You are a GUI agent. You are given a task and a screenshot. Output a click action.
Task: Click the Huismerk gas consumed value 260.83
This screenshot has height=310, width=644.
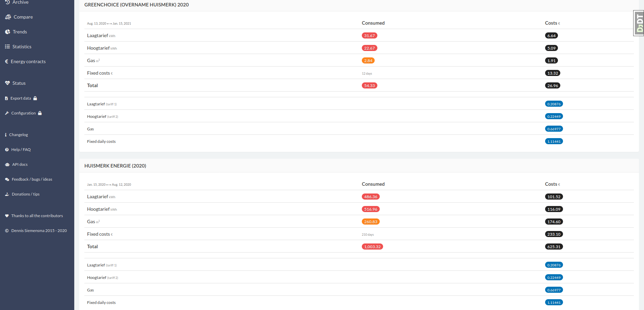(371, 222)
